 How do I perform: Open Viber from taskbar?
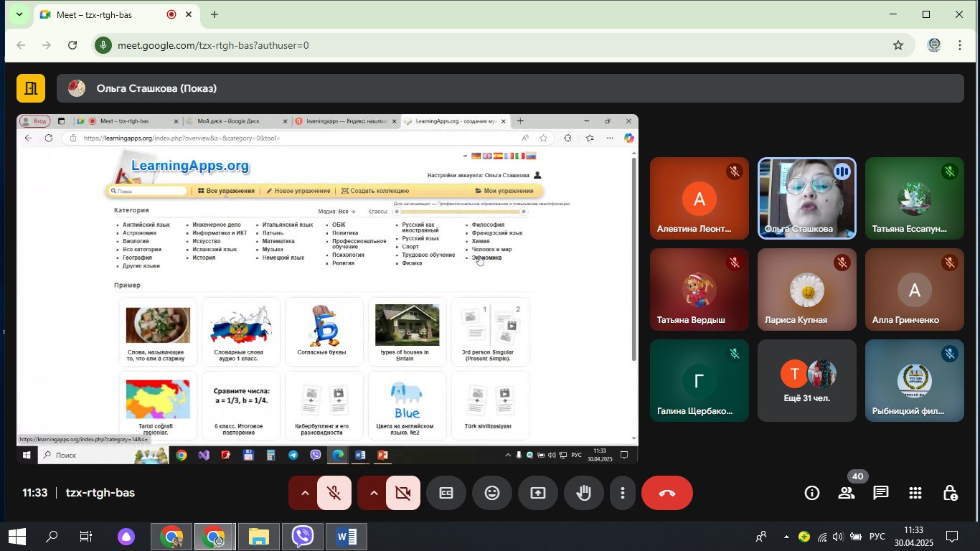303,537
